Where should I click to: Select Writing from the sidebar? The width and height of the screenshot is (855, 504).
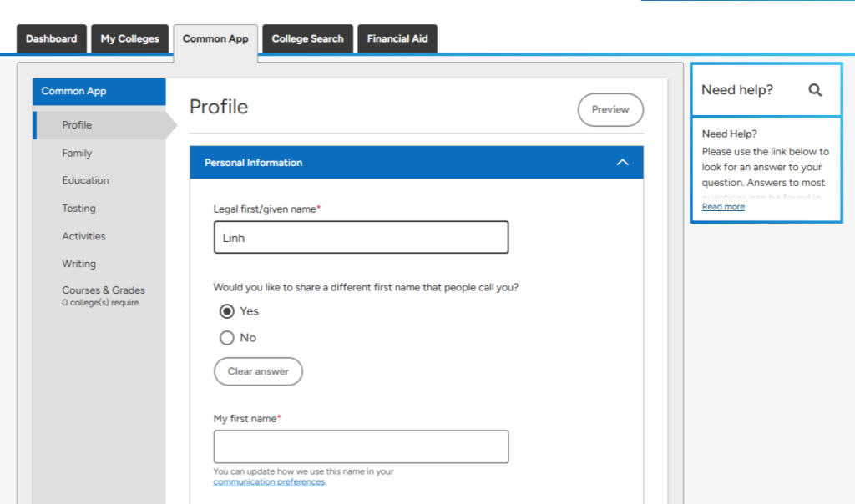click(78, 264)
